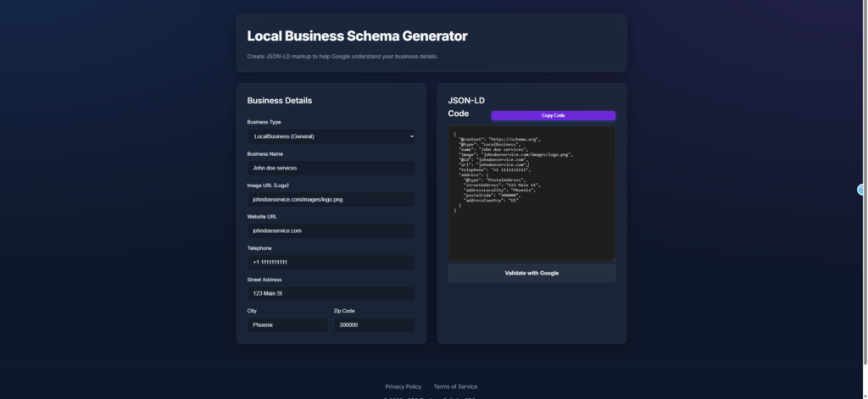Click the Zip Code field showing 300000
This screenshot has width=868, height=399.
click(x=374, y=324)
